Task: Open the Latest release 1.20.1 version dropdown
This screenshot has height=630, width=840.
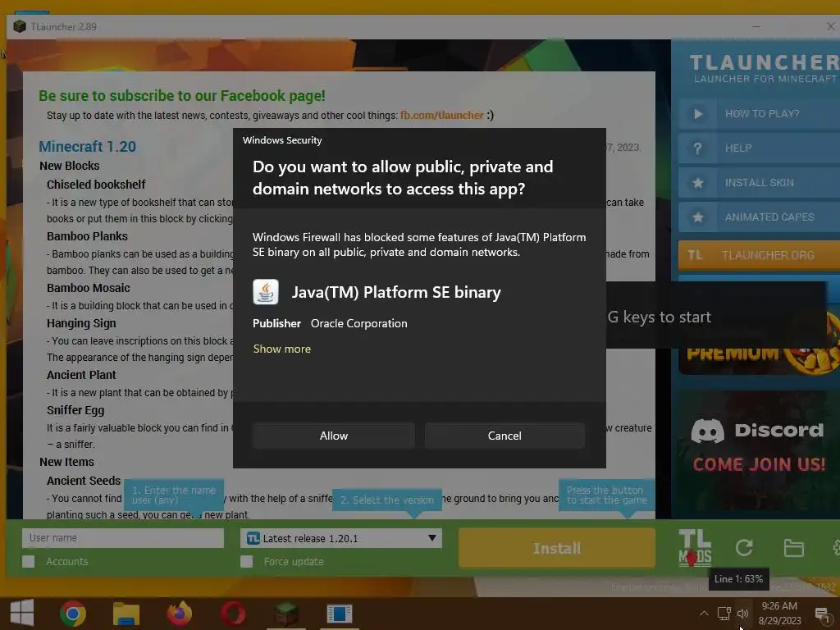Action: [x=341, y=538]
